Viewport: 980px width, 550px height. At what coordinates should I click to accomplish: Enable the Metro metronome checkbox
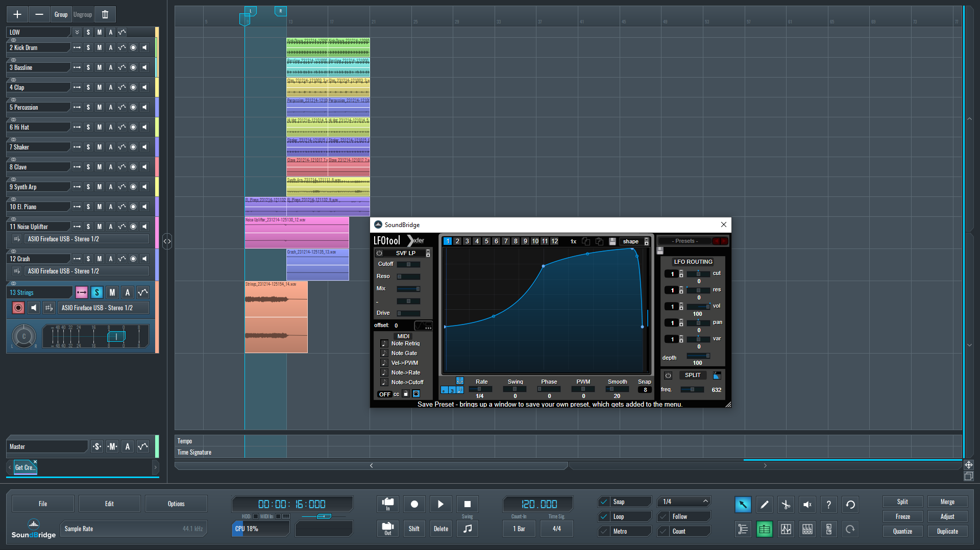pyautogui.click(x=604, y=532)
